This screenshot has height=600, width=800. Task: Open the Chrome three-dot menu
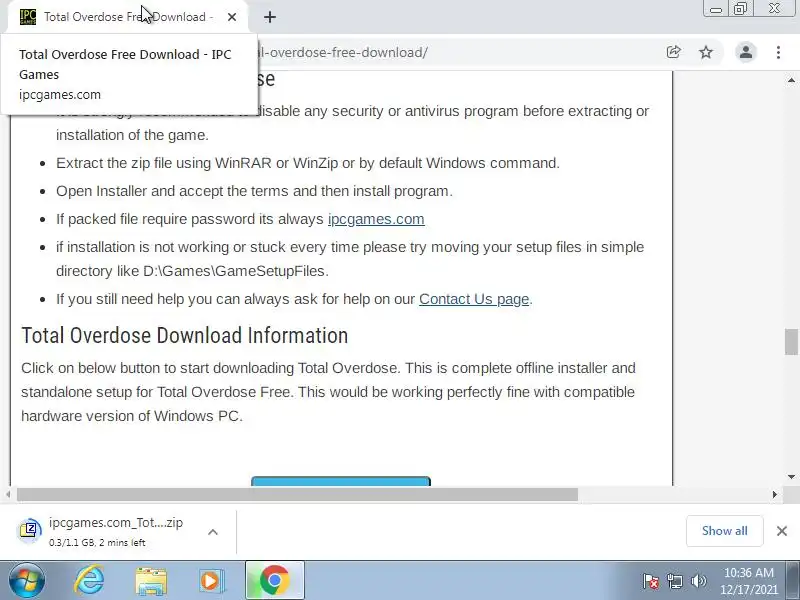click(778, 52)
